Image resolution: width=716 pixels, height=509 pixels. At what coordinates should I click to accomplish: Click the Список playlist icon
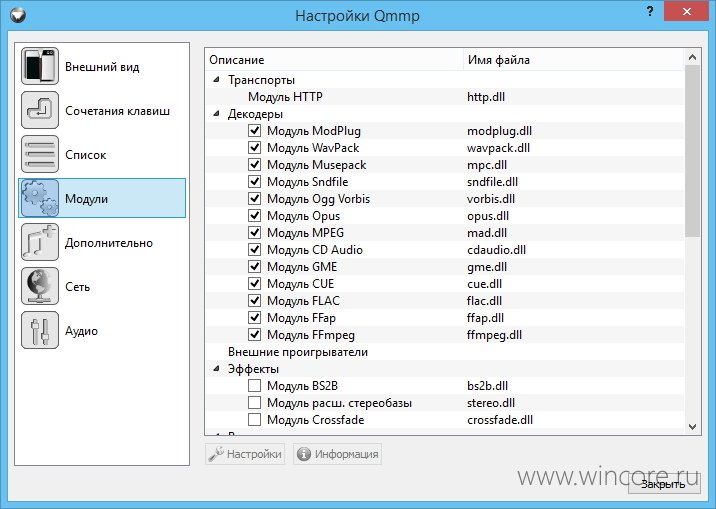[40, 154]
